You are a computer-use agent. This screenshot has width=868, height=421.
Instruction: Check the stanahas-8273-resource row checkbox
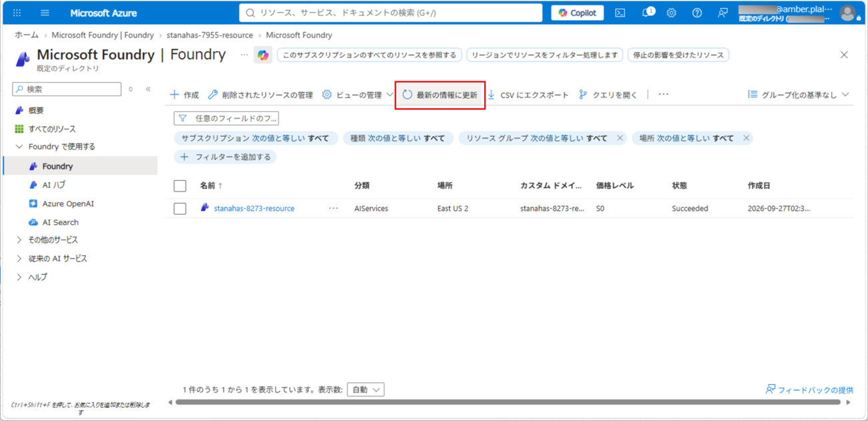point(180,209)
